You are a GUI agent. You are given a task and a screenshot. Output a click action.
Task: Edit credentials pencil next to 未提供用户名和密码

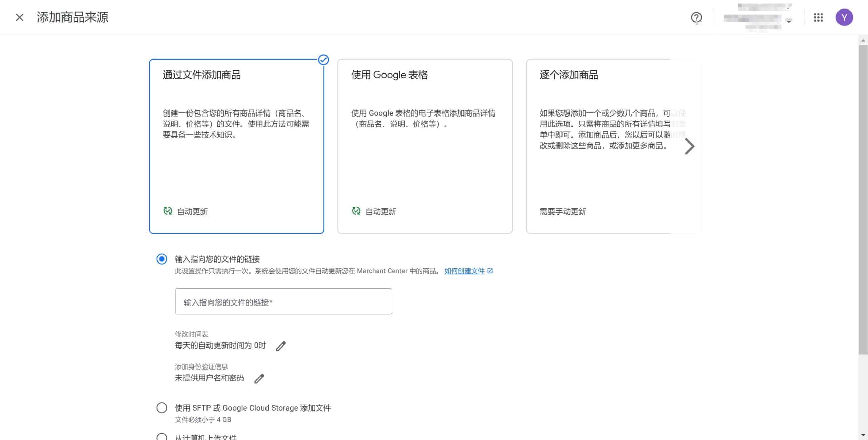[x=259, y=379]
